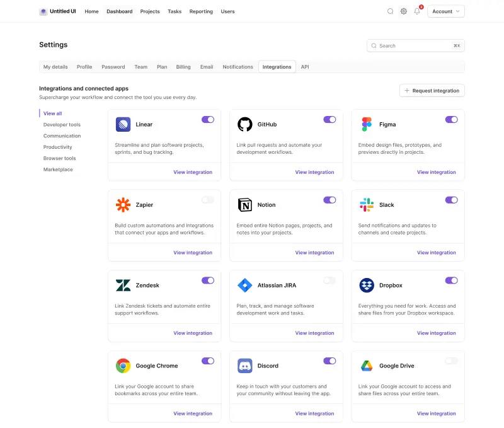
Task: Filter by Developer tools category
Action: (x=62, y=125)
